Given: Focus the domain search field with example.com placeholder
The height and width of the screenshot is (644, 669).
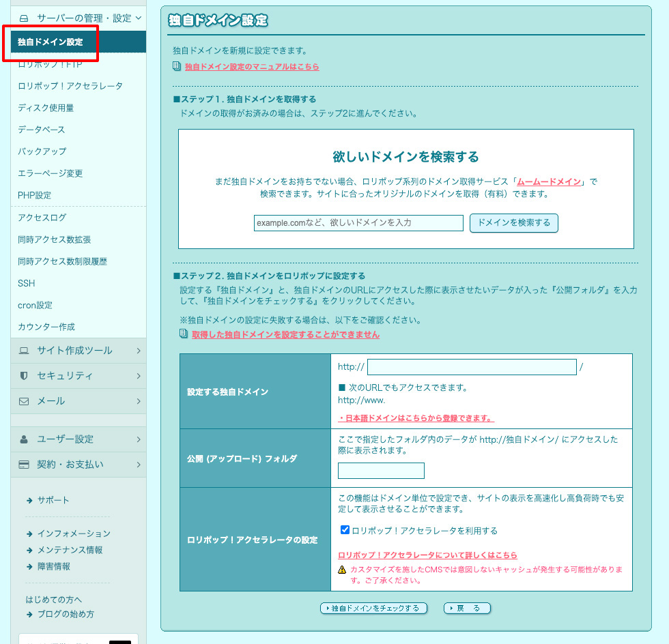Looking at the screenshot, I should 358,223.
